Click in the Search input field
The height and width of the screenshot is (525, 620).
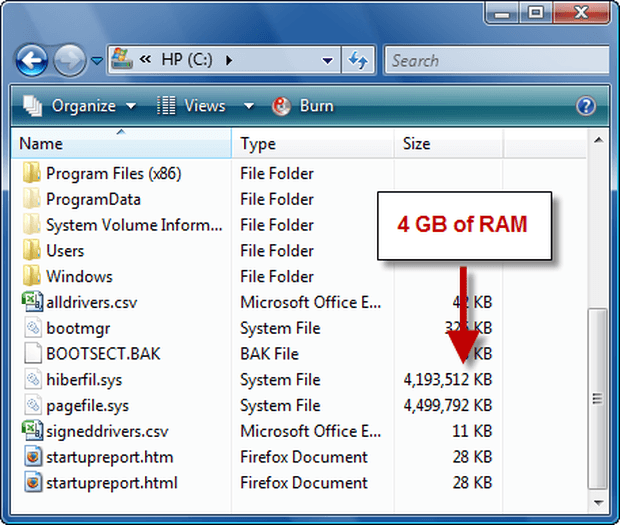[490, 61]
